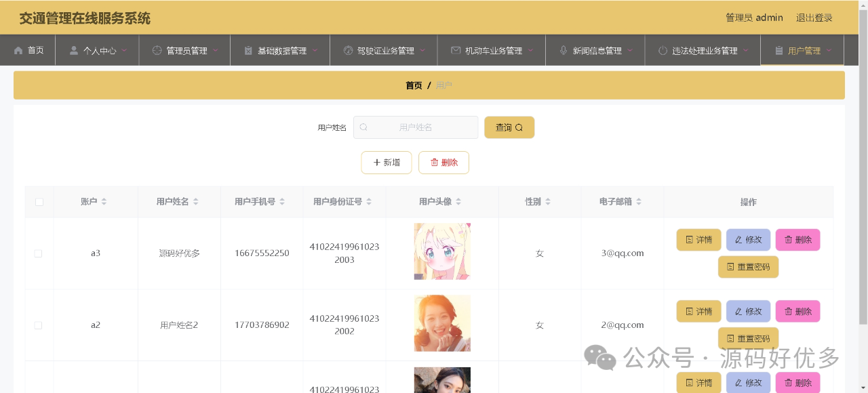Image resolution: width=868 pixels, height=393 pixels.
Task: Open the 基础数据管理 menu
Action: [280, 50]
